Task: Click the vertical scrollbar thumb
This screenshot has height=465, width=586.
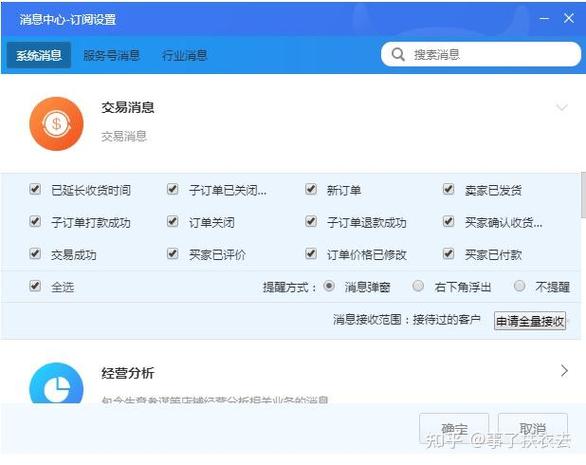Action: (x=583, y=194)
